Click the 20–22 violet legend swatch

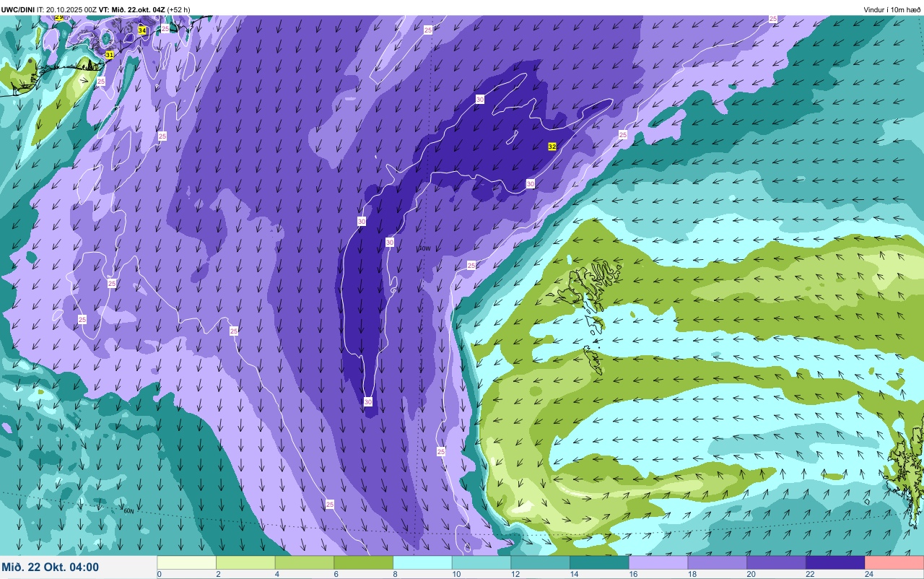777,562
